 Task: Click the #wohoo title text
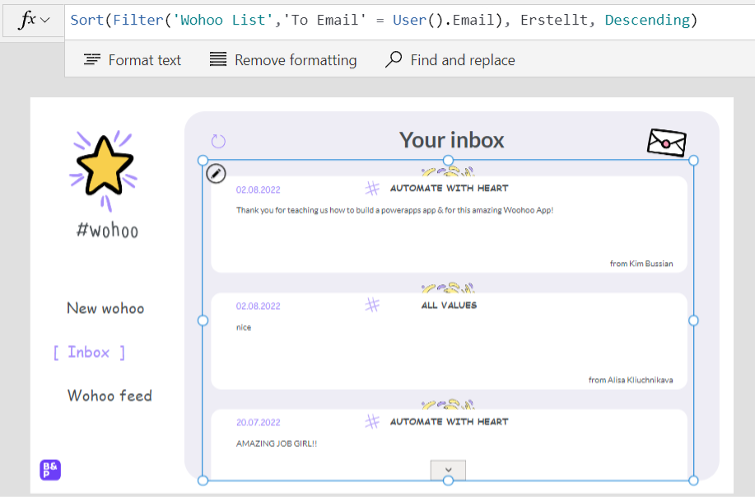tap(107, 230)
